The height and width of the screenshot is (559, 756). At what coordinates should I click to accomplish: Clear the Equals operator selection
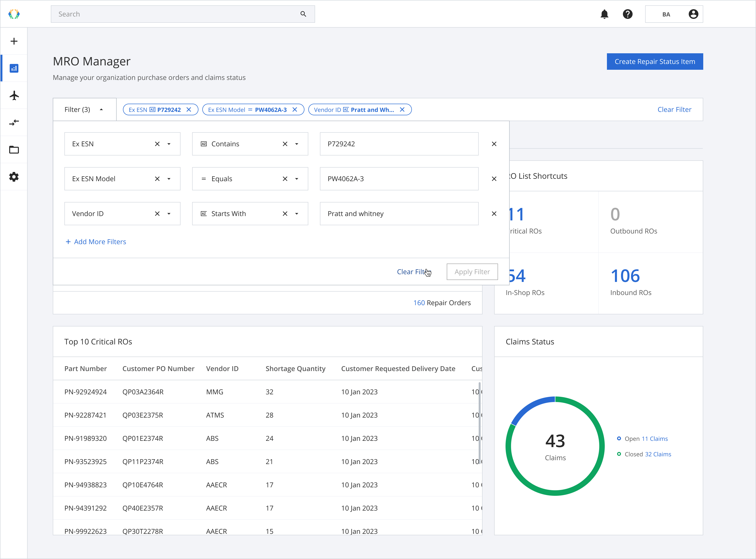click(x=285, y=179)
